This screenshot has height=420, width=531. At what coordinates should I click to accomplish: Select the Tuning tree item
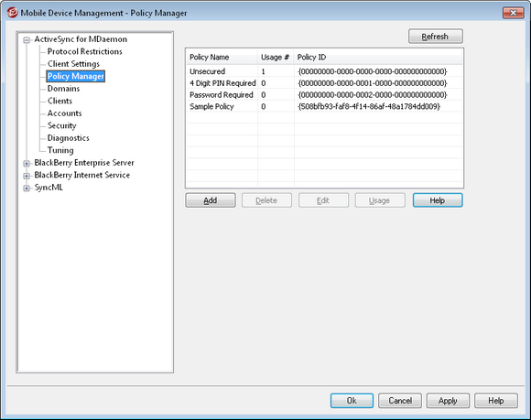60,150
